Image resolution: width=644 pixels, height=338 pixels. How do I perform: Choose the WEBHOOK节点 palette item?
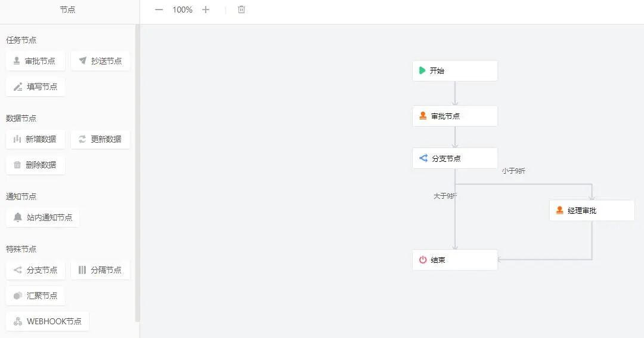(x=48, y=321)
